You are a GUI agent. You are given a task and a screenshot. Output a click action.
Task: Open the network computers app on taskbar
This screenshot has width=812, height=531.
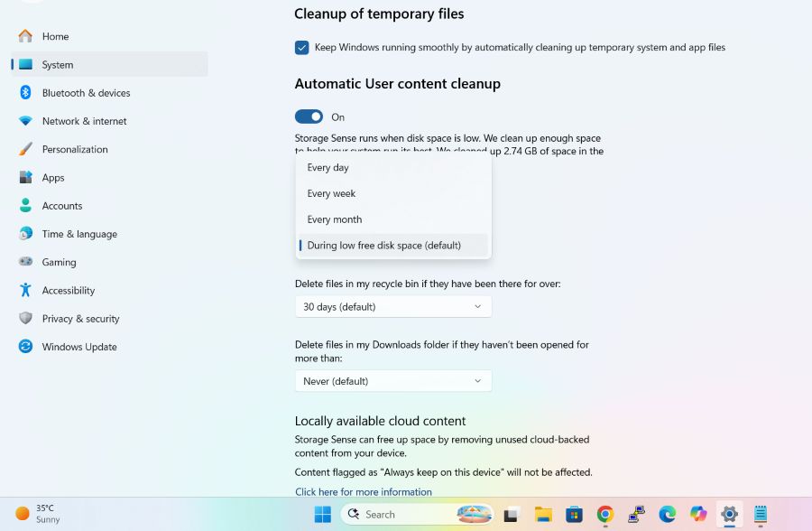[636, 515]
